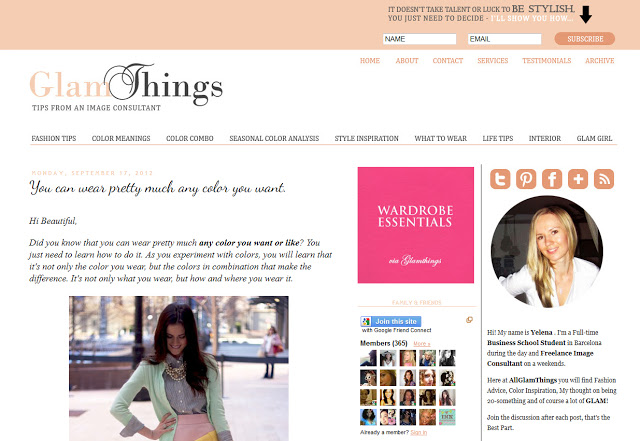Click the Sign in link
Viewport: 640px width, 441px height.
pos(419,432)
